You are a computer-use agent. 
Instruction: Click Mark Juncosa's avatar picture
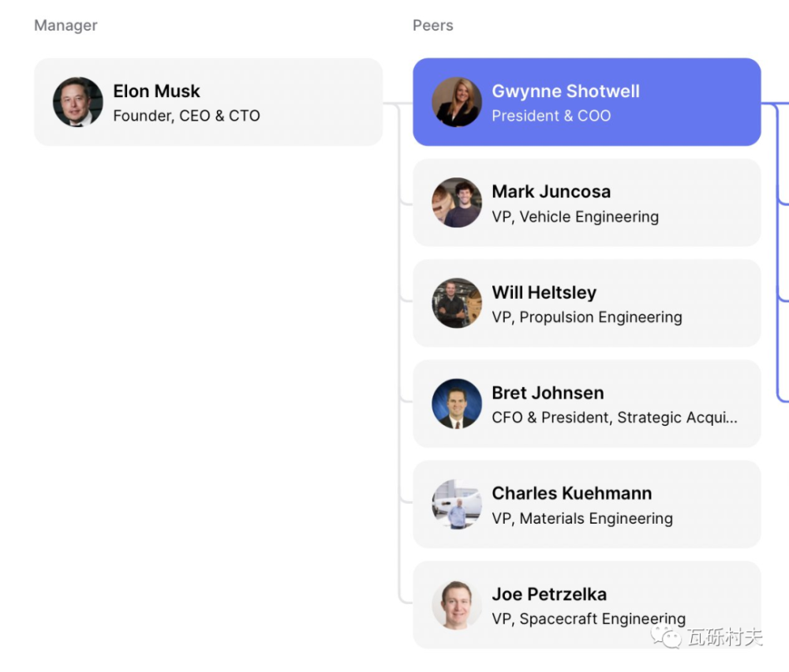(457, 203)
